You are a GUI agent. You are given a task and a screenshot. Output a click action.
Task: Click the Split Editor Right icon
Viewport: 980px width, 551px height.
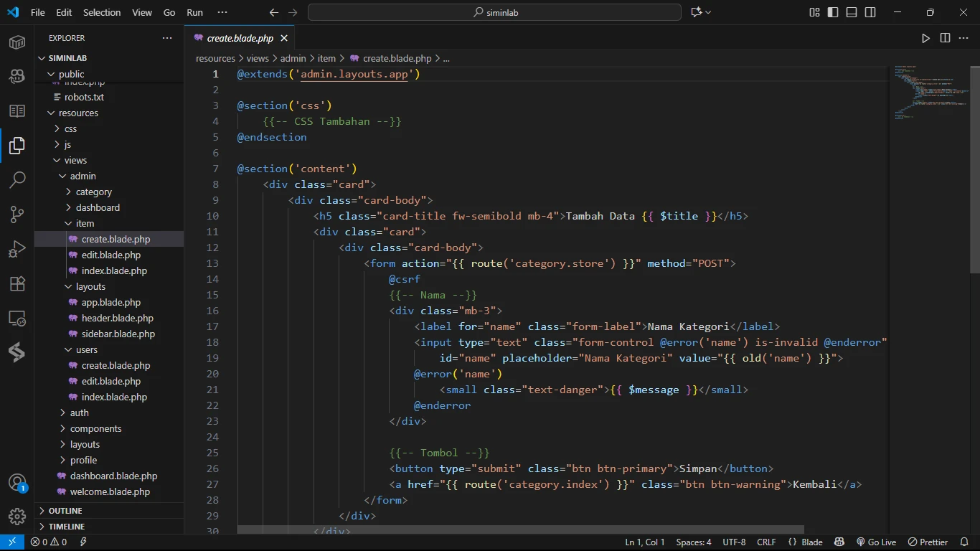click(945, 38)
